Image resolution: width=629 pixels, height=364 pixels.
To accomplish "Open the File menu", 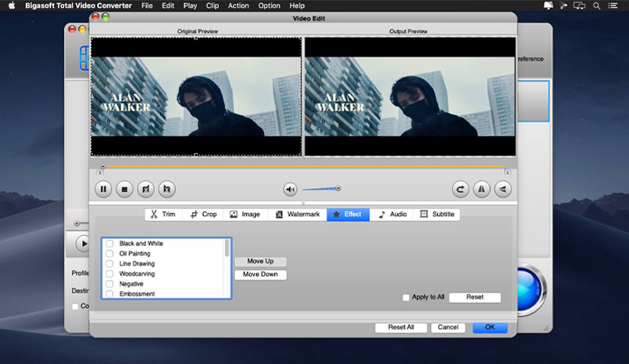I will [147, 5].
